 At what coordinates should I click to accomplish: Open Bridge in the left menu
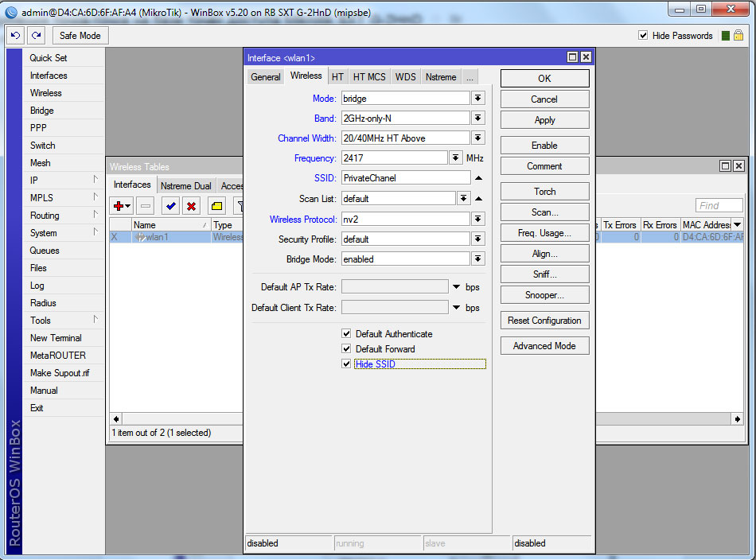coord(42,111)
